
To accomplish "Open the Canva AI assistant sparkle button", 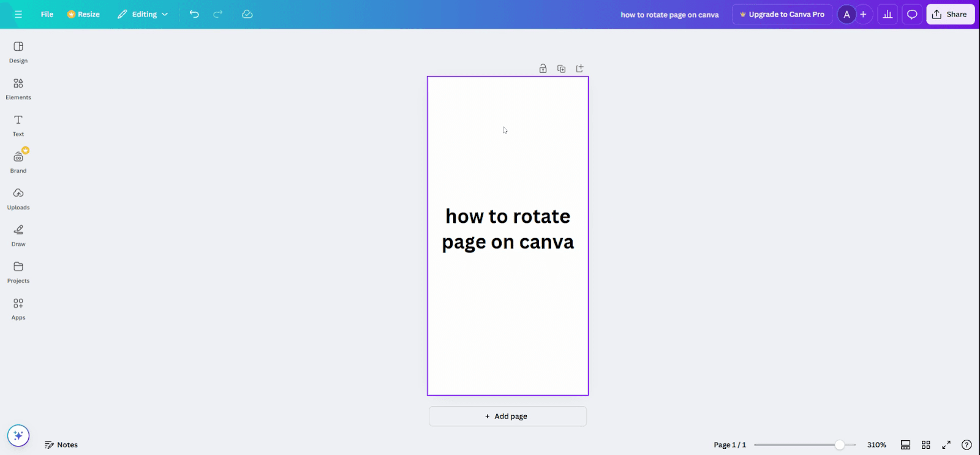I will pyautogui.click(x=18, y=435).
